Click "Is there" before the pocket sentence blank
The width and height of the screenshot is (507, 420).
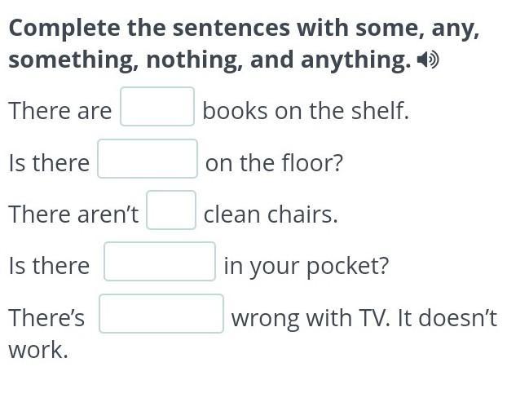click(x=49, y=266)
